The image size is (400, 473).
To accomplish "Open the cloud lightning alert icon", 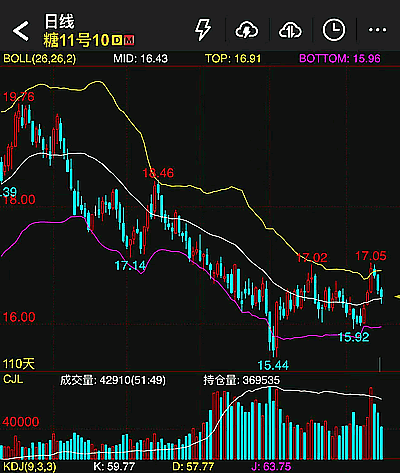I will [x=247, y=30].
